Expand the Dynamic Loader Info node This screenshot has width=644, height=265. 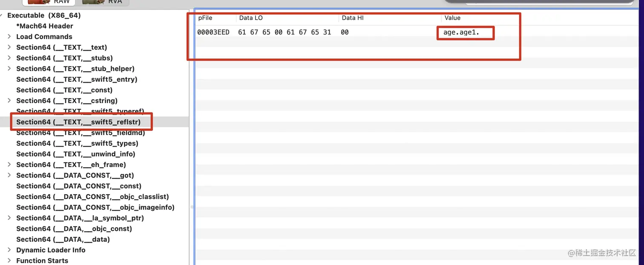9,250
